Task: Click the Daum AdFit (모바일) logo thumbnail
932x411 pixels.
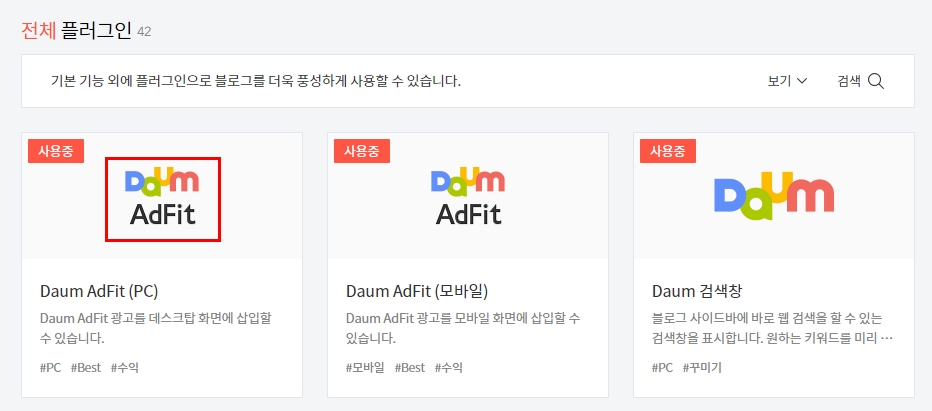Action: point(468,197)
